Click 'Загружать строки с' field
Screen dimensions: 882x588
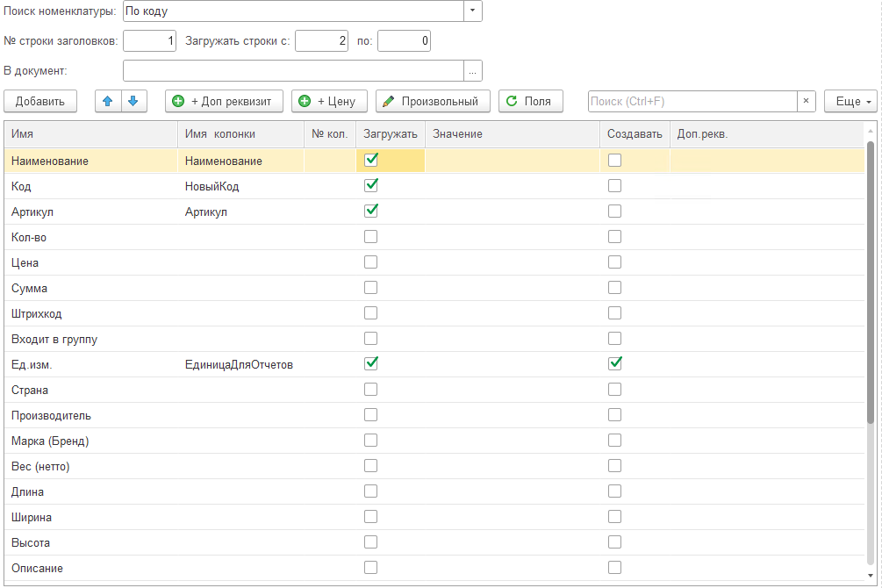[322, 40]
